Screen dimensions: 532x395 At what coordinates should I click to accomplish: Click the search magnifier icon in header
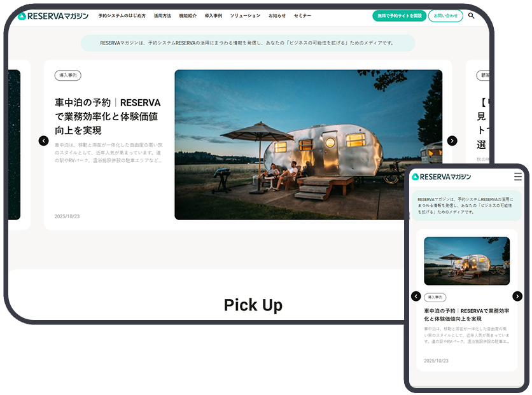(x=471, y=16)
